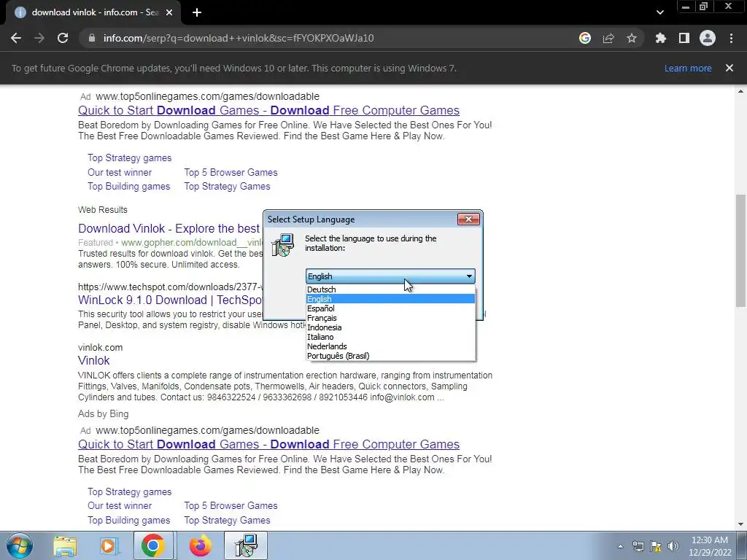Image resolution: width=747 pixels, height=560 pixels.
Task: Open the top Top Building games link
Action: point(128,186)
